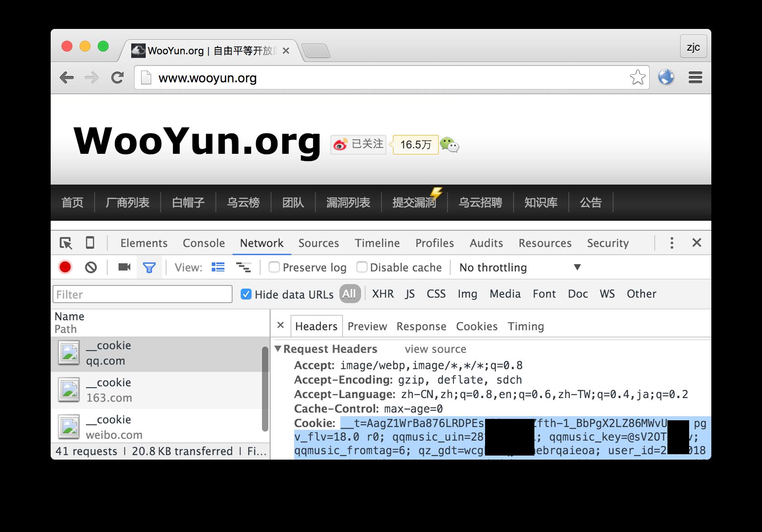
Task: Toggle device mode phone icon
Action: pos(90,243)
